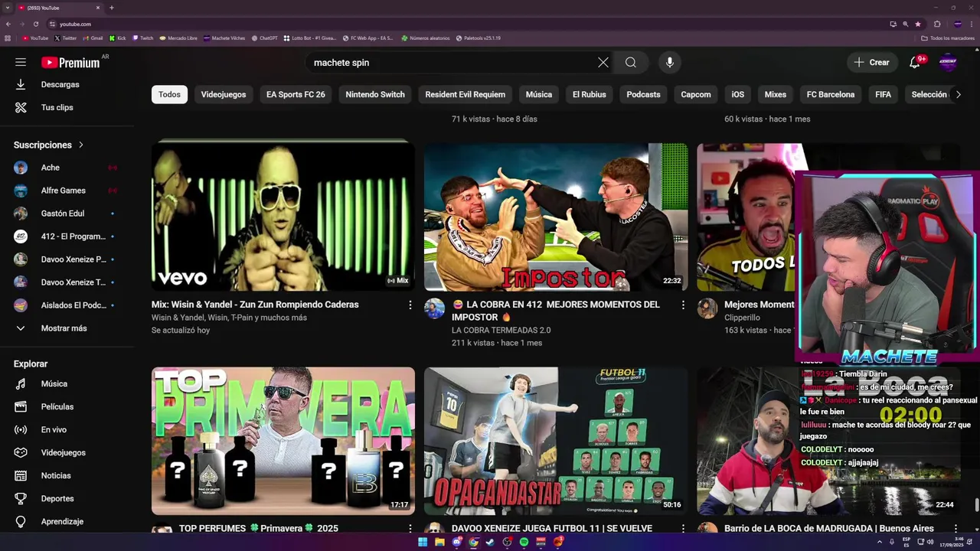Select the EA Sports FC 26 chip

click(x=296, y=94)
